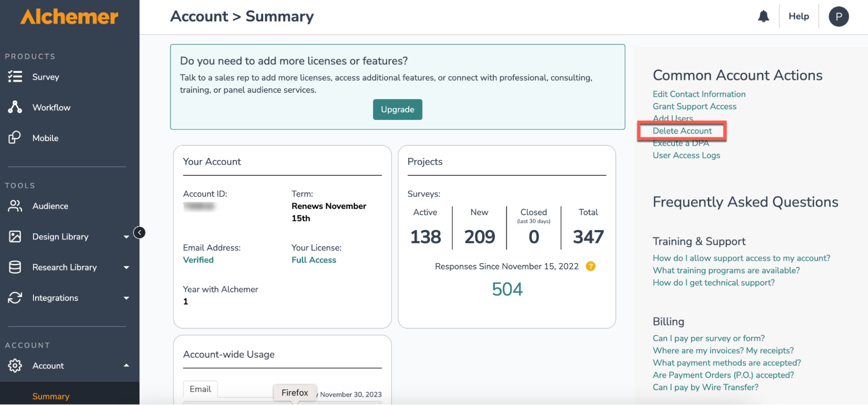Image resolution: width=868 pixels, height=405 pixels.
Task: Click the Alchemer logo
Action: click(x=69, y=16)
